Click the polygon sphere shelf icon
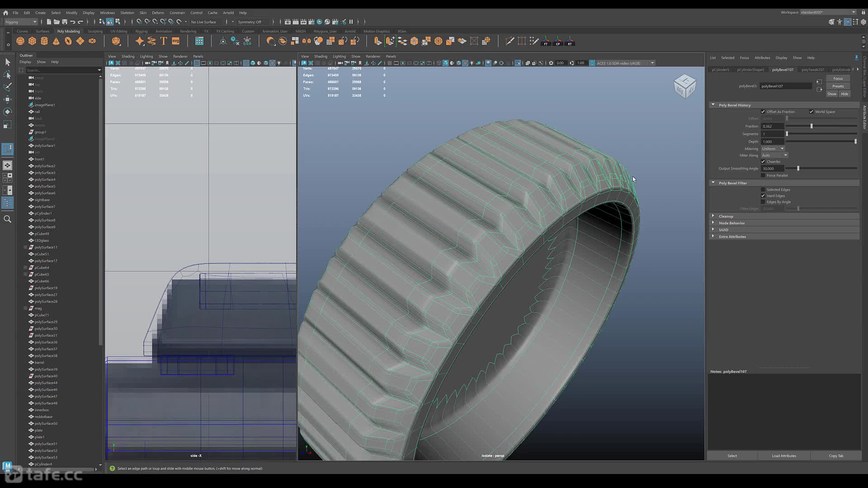The image size is (868, 488). [x=20, y=41]
